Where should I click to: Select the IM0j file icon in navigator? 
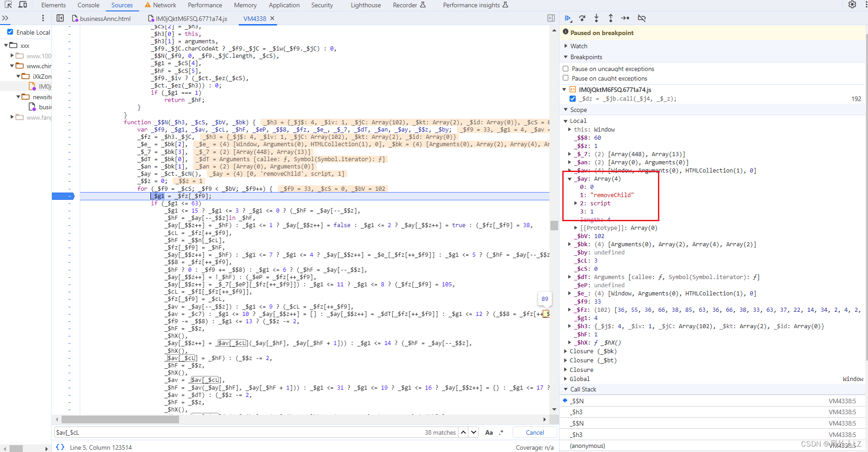point(32,86)
